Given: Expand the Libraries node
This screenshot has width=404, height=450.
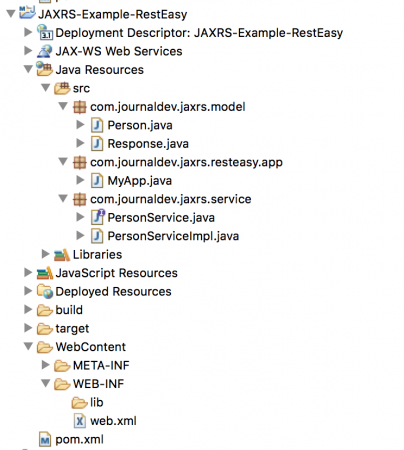Looking at the screenshot, I should pos(45,254).
